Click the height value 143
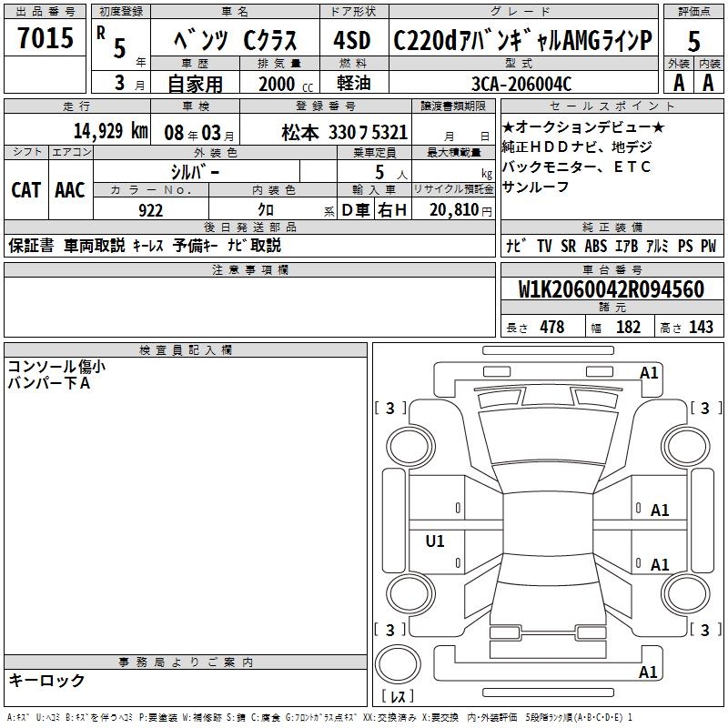 (x=701, y=327)
